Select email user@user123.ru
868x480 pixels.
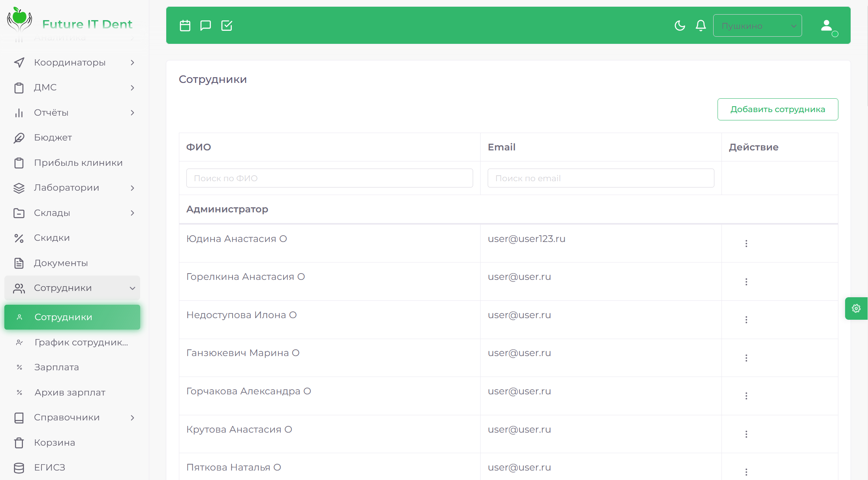[526, 239]
